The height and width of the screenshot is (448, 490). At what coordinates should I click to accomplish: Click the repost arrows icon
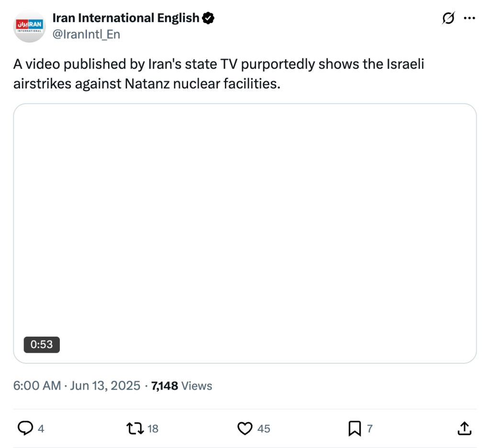(x=135, y=428)
